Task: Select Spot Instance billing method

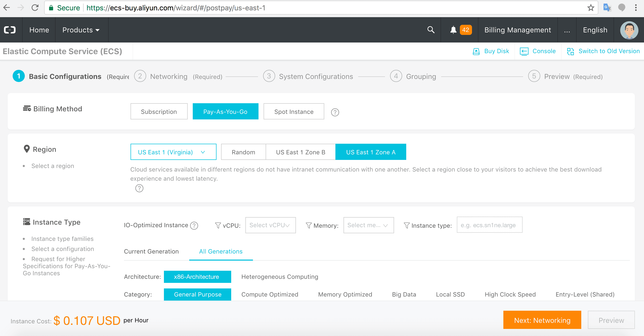Action: pyautogui.click(x=294, y=111)
